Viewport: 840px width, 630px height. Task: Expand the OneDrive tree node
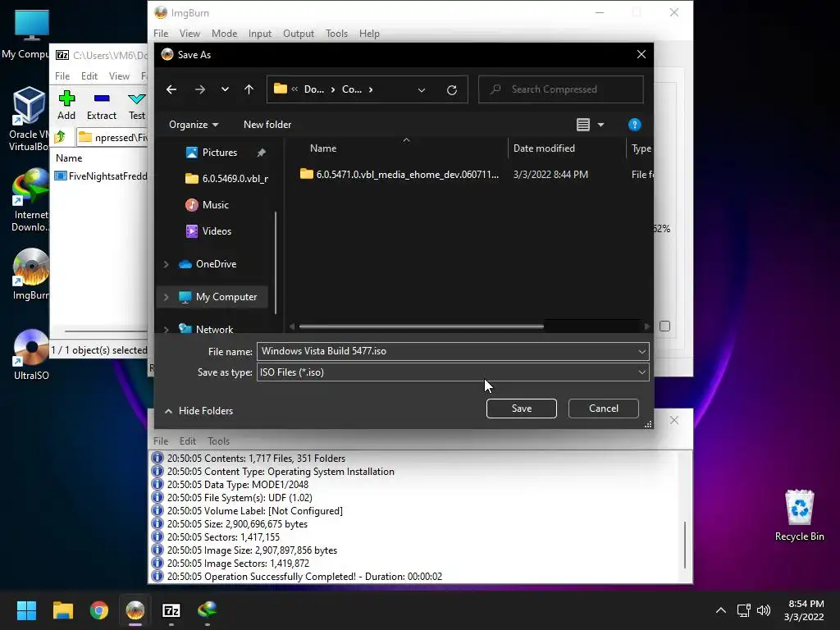coord(166,264)
